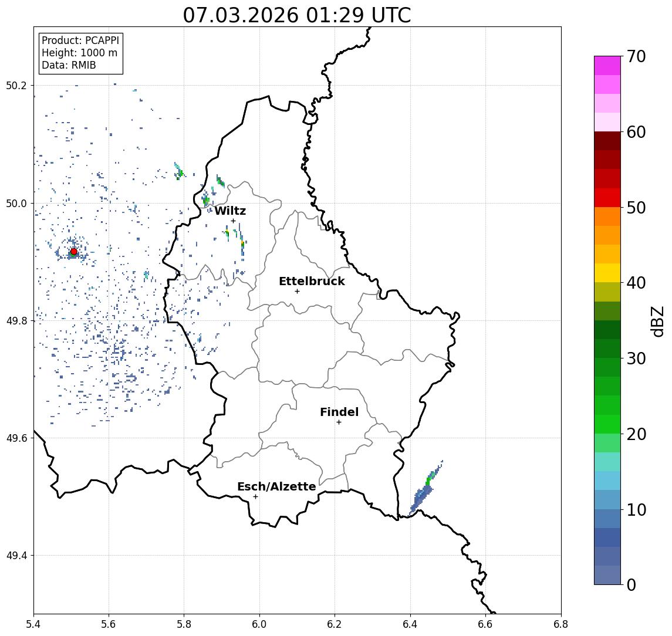
Task: Click the latitude tick label 49.6
Action: [x=16, y=438]
